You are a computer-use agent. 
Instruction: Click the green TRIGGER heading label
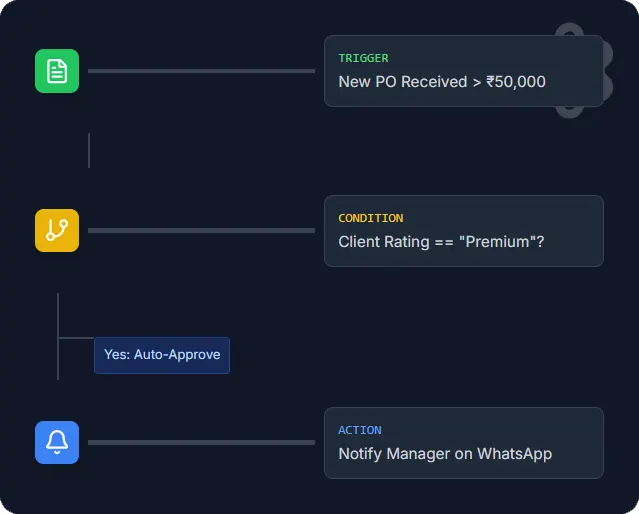pyautogui.click(x=363, y=59)
